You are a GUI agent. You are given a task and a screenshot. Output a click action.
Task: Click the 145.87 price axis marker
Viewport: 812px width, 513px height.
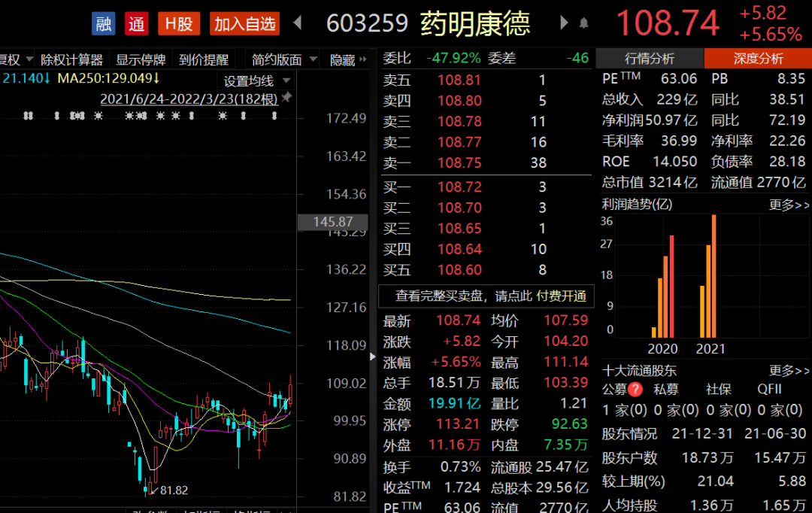pyautogui.click(x=333, y=222)
